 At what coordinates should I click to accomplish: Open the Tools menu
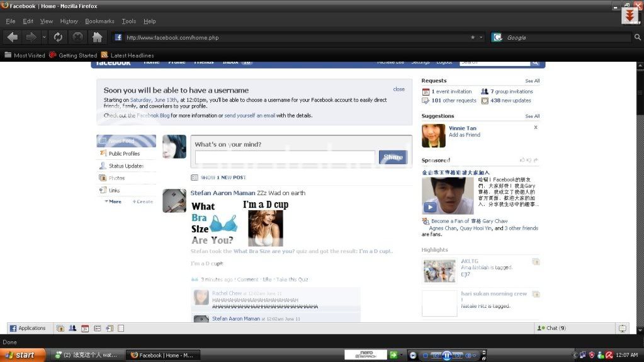tap(128, 21)
